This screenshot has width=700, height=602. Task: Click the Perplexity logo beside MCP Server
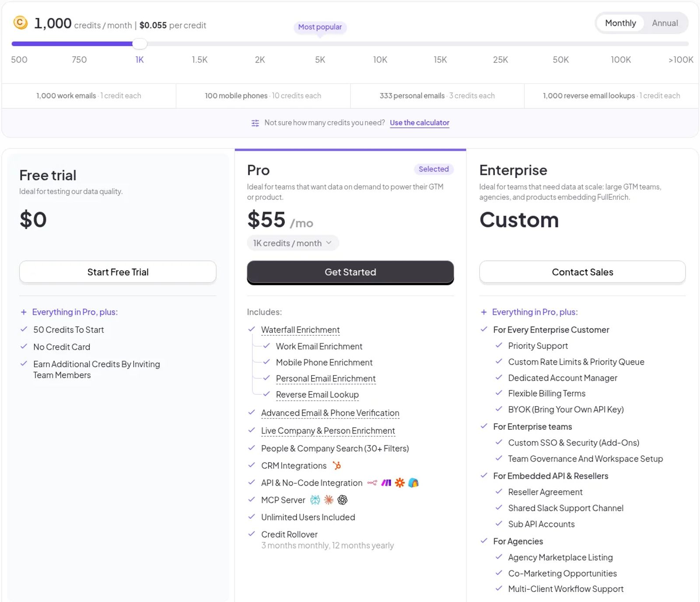pyautogui.click(x=315, y=500)
